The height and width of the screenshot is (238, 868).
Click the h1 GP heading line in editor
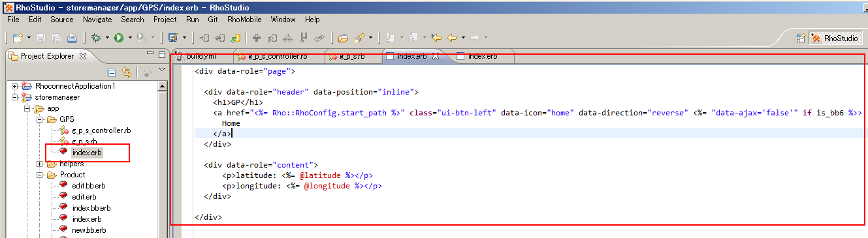238,102
